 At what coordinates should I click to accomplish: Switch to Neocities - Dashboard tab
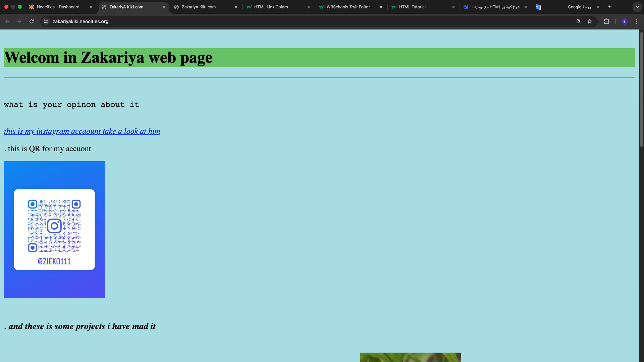(60, 7)
